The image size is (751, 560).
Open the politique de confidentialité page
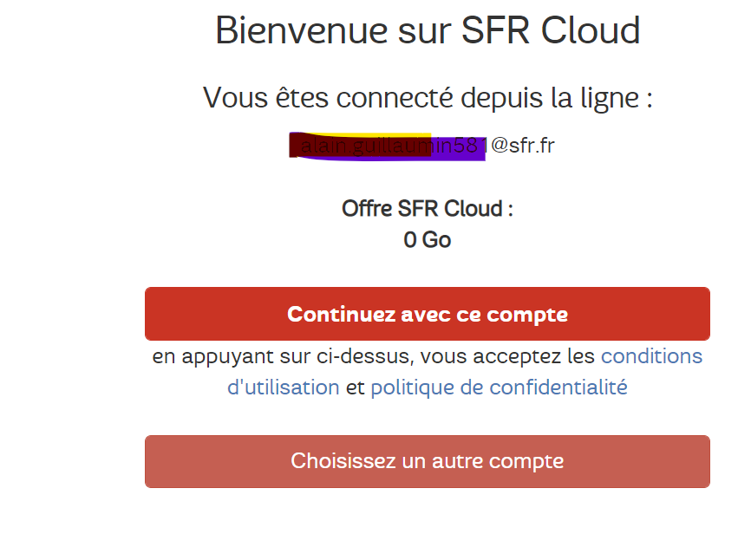point(500,387)
